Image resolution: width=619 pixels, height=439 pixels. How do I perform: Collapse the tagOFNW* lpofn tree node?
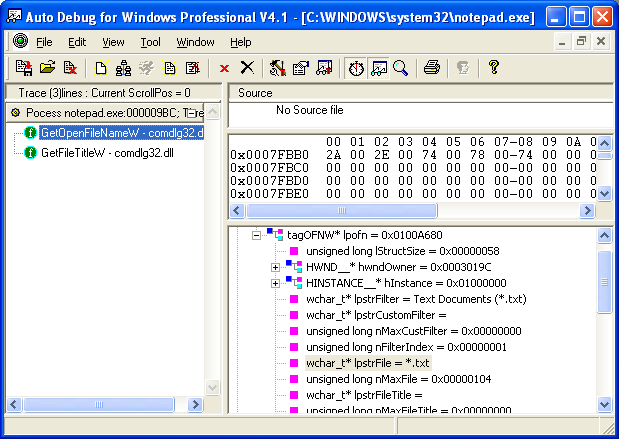coord(256,235)
